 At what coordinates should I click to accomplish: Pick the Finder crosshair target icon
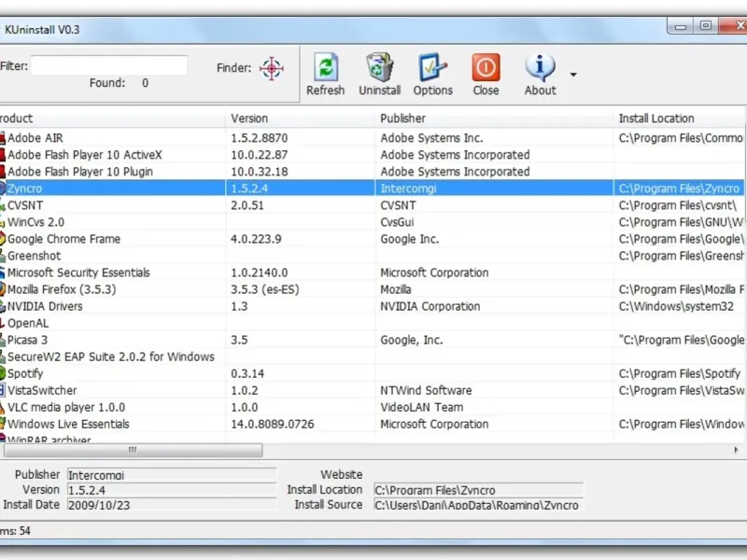pos(272,68)
